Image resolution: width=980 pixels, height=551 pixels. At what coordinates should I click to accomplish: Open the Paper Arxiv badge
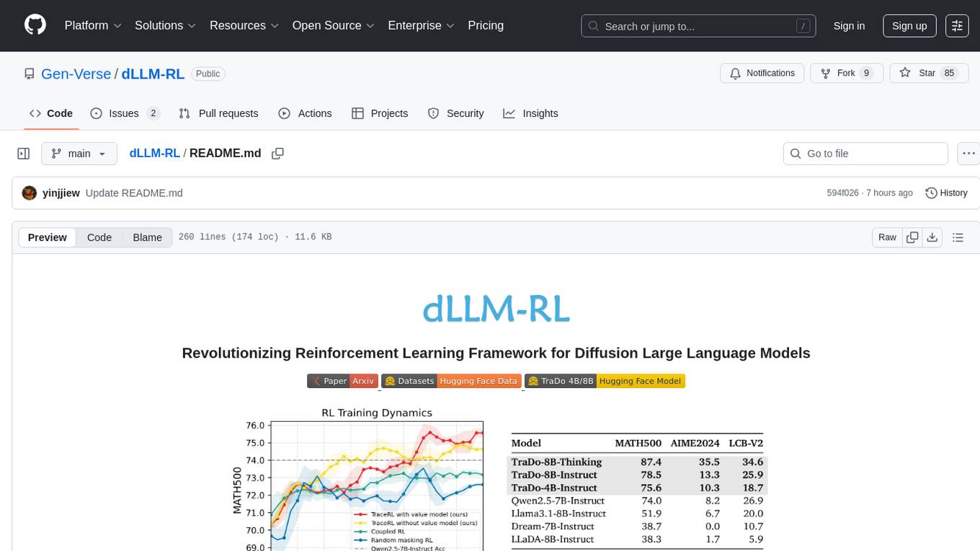342,381
